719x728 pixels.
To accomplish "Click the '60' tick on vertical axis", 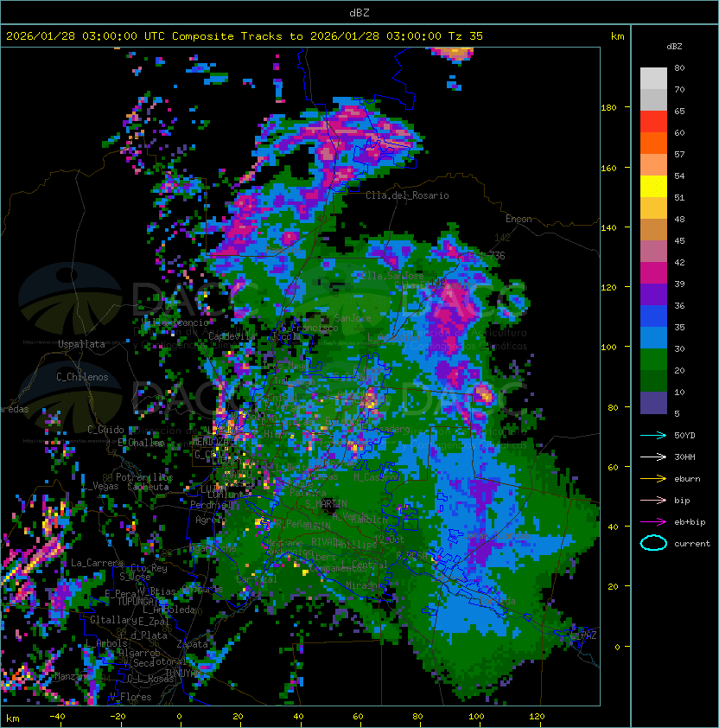I will (x=613, y=467).
